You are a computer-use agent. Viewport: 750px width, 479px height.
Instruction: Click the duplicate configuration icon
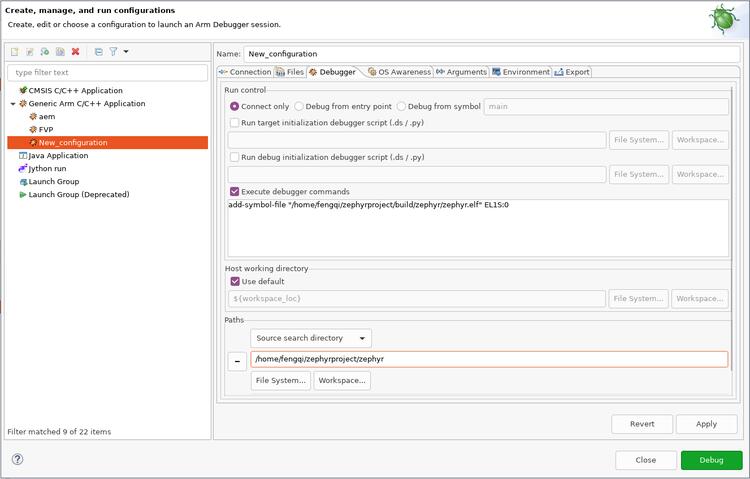[x=60, y=52]
